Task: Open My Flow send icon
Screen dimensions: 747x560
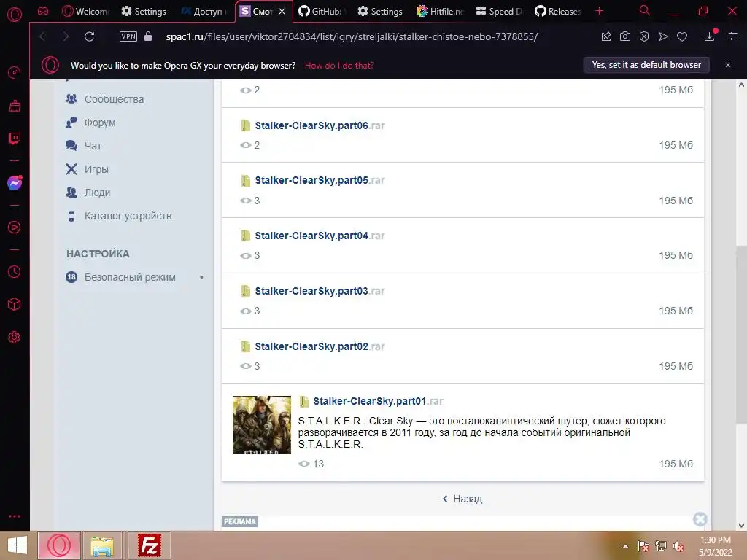Action: click(663, 36)
